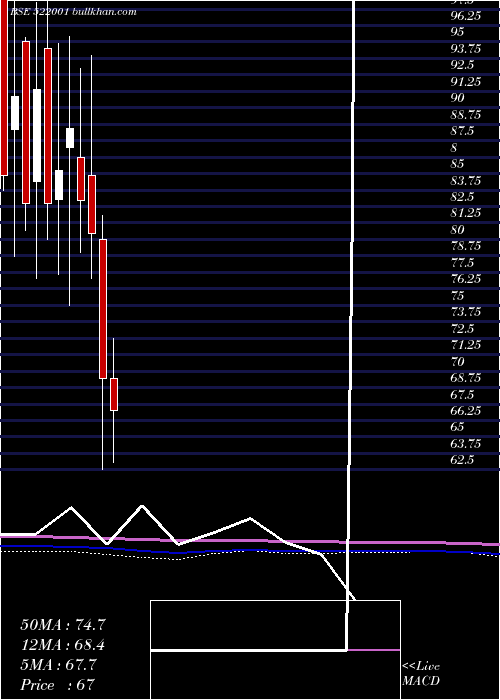The width and height of the screenshot is (500, 700).
Task: Click the 82.5 price axis label
Action: [x=462, y=197]
